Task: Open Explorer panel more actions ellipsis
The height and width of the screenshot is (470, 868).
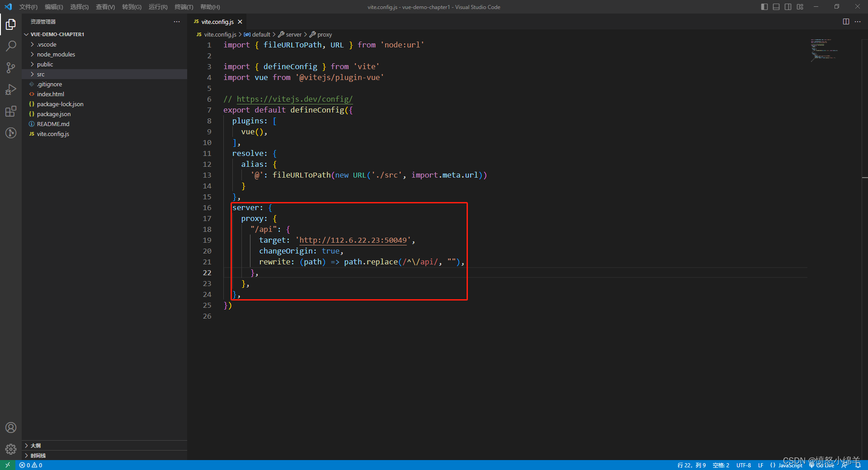Action: [177, 22]
